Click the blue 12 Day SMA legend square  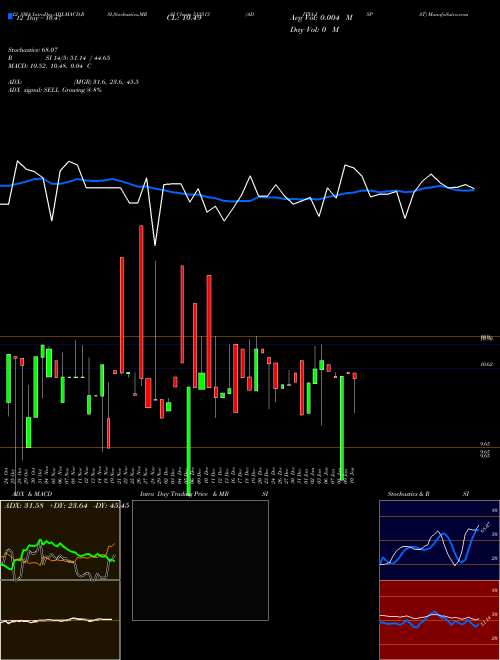tap(10, 16)
